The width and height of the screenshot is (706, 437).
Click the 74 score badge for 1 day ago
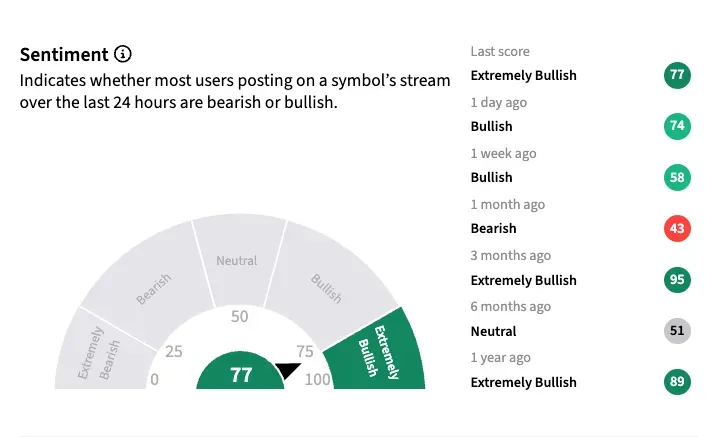677,127
